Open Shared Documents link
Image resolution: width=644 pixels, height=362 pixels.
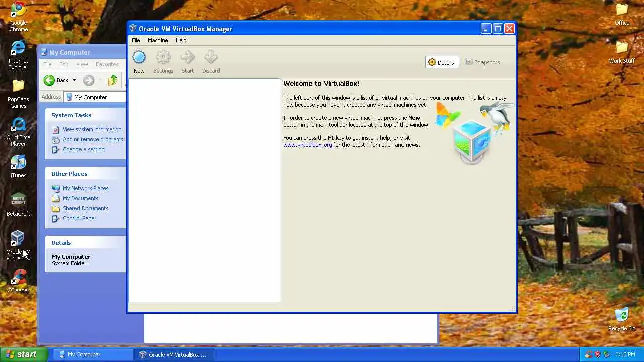coord(86,208)
